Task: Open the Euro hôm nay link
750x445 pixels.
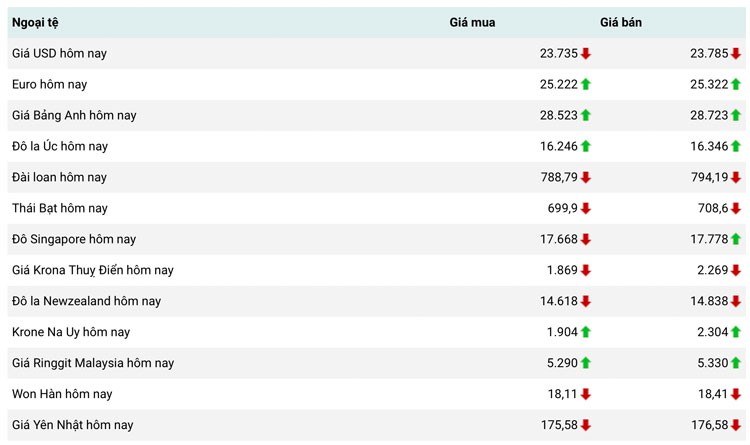Action: pyautogui.click(x=49, y=85)
